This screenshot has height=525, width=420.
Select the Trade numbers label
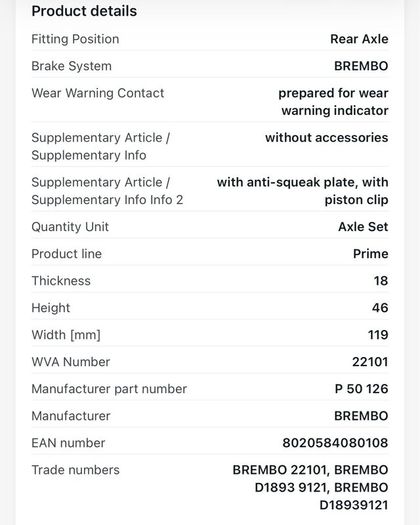pos(75,470)
